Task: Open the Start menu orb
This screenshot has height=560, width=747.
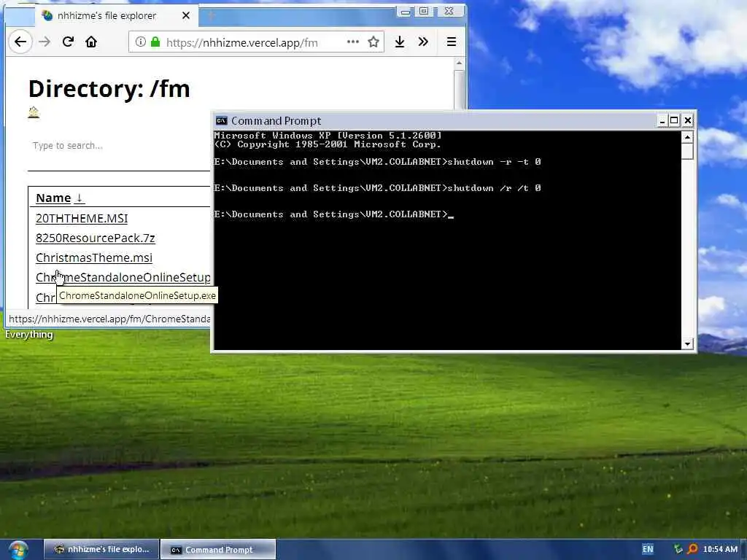Action: [x=18, y=550]
